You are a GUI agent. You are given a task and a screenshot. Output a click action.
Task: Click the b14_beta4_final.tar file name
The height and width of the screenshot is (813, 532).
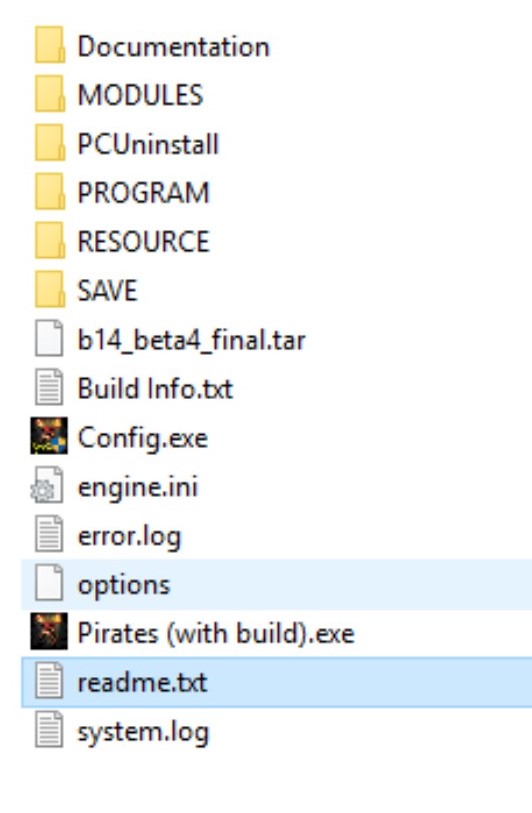[x=191, y=341]
